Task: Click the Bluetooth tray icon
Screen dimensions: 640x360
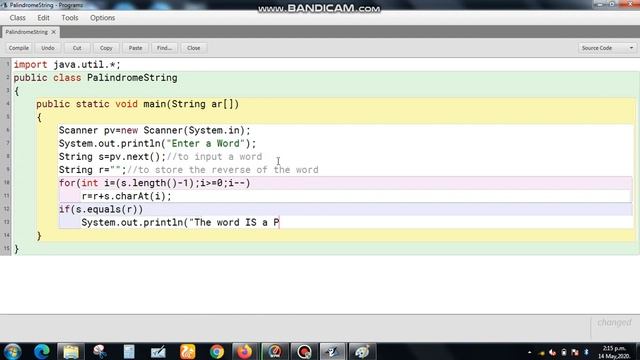Action: coord(587,352)
